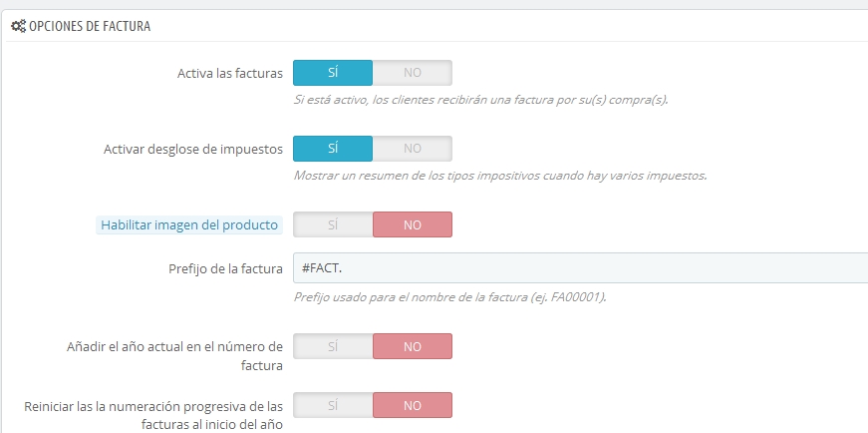Click the highlighted Habilitar imagen del producto label
The width and height of the screenshot is (868, 433).
coord(190,225)
